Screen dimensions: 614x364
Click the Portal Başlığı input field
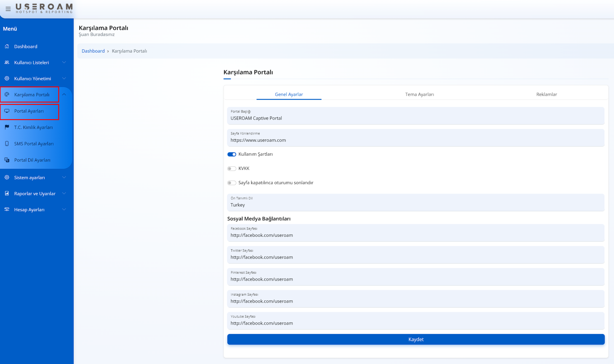coord(416,118)
